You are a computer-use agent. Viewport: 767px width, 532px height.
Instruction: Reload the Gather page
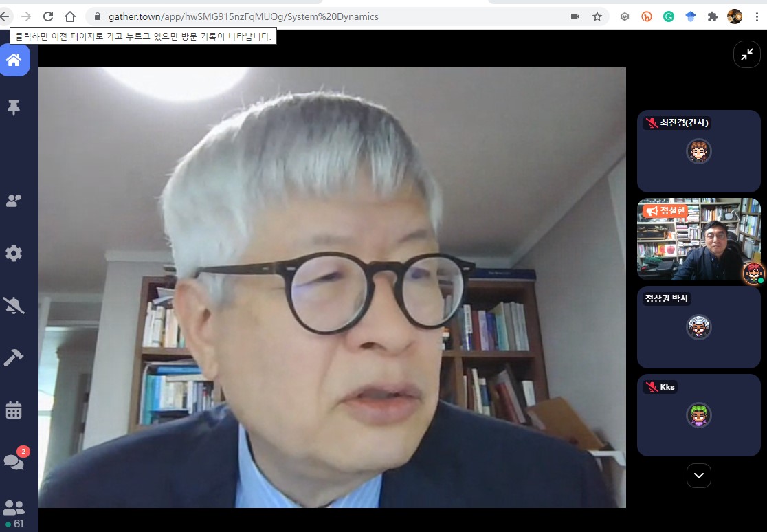48,16
